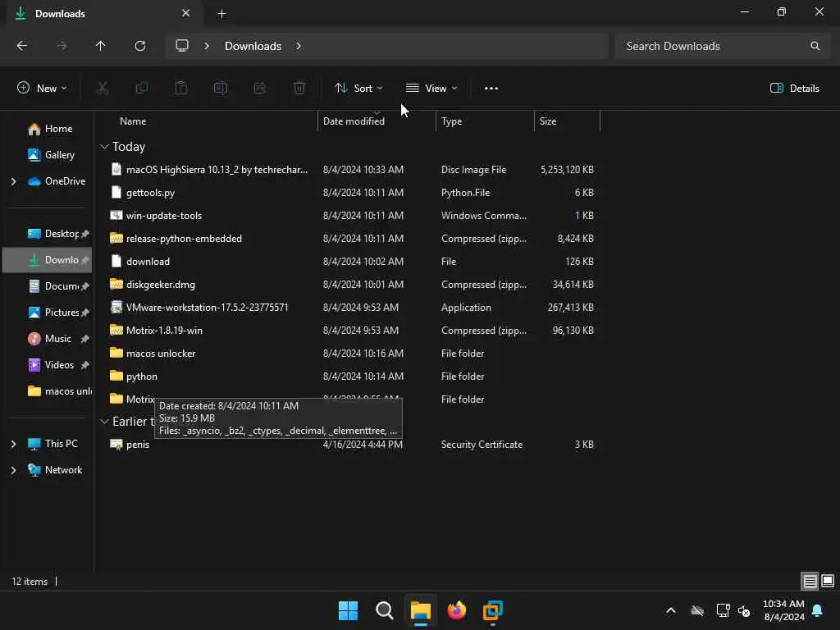Click clock showing 10:34 AM in taskbar
Screen dimensions: 840x630
pos(783,610)
